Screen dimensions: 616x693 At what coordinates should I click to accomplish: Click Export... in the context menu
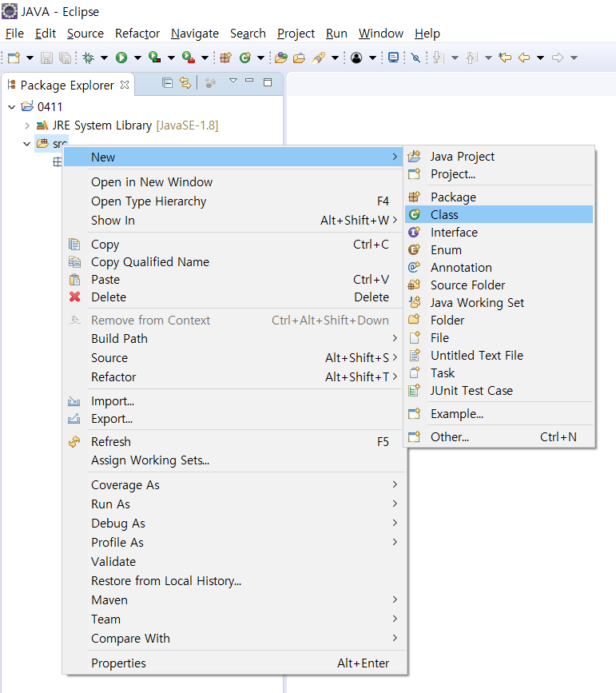click(235, 419)
